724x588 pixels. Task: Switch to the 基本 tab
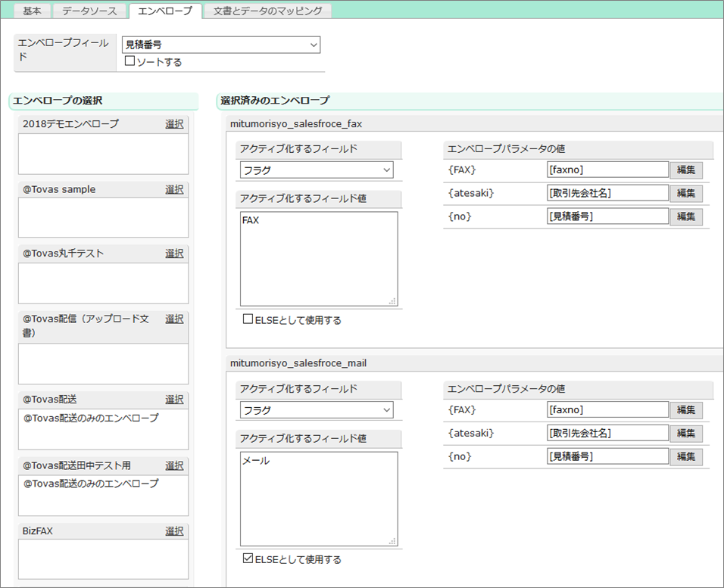pyautogui.click(x=32, y=11)
